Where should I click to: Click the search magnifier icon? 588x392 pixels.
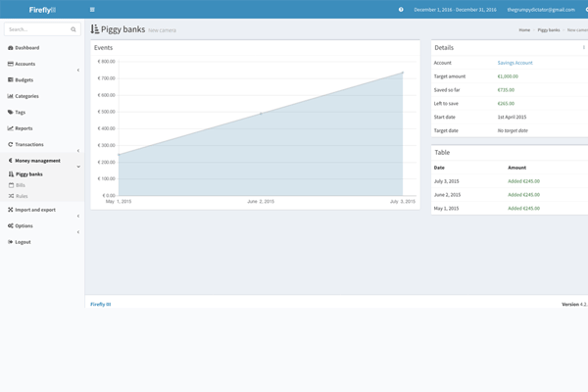[73, 29]
